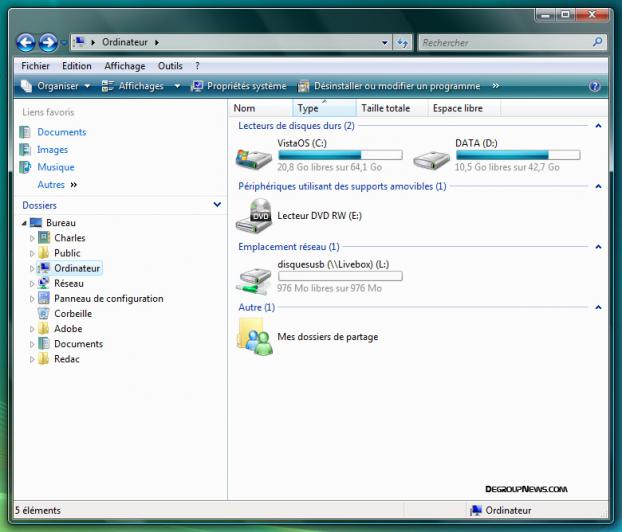Select Mes dossiers de partage icon
622x532 pixels.
click(x=254, y=337)
